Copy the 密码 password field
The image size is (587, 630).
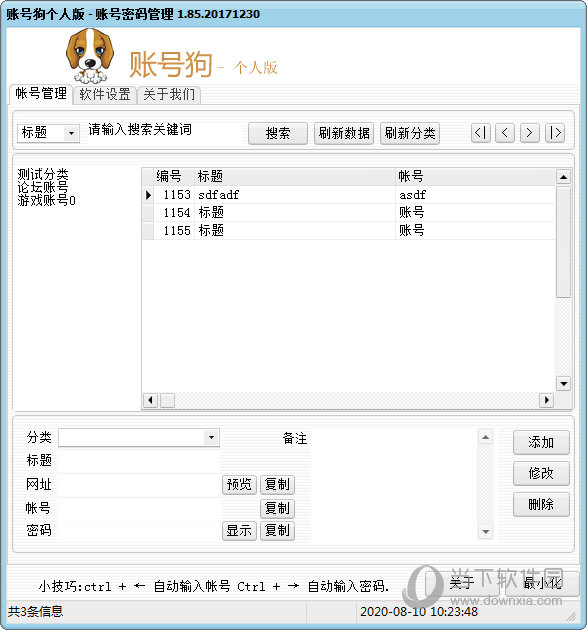[x=277, y=531]
